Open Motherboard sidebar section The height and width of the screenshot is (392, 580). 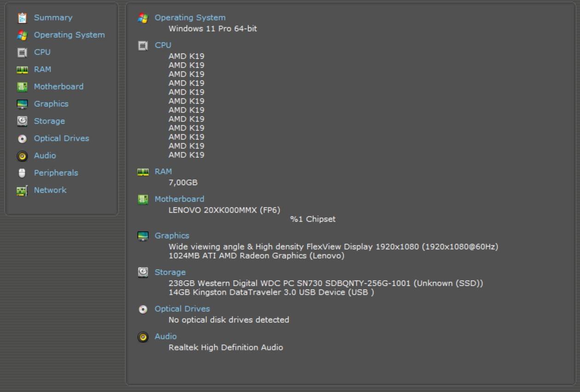click(58, 86)
